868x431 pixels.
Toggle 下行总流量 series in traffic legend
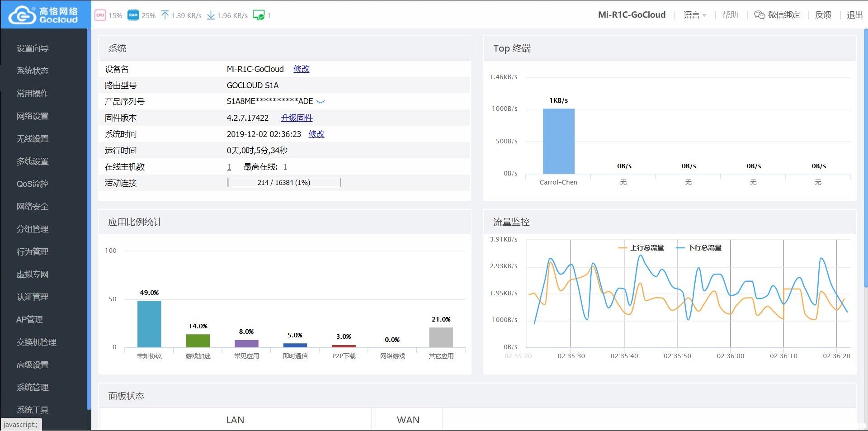point(699,248)
